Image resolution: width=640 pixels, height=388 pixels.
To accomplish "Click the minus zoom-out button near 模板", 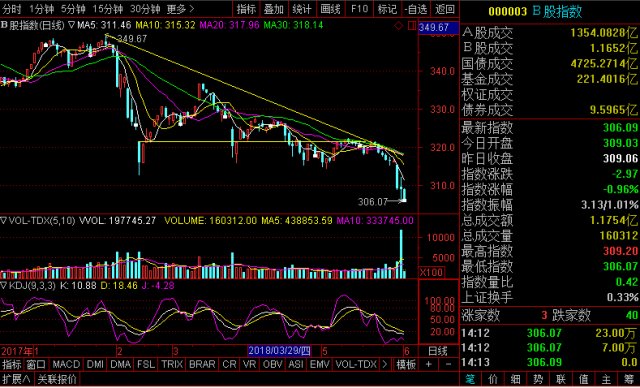I will tap(448, 364).
